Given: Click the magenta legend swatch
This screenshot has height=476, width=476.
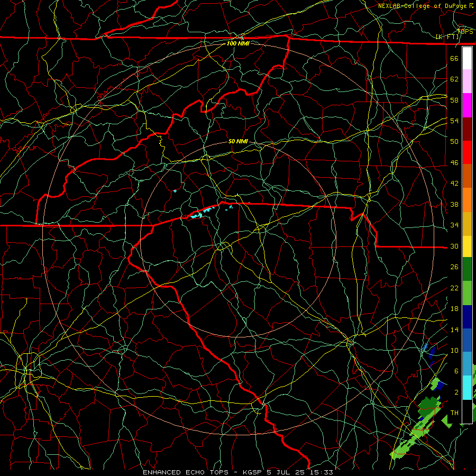Looking at the screenshot, I should point(467,105).
